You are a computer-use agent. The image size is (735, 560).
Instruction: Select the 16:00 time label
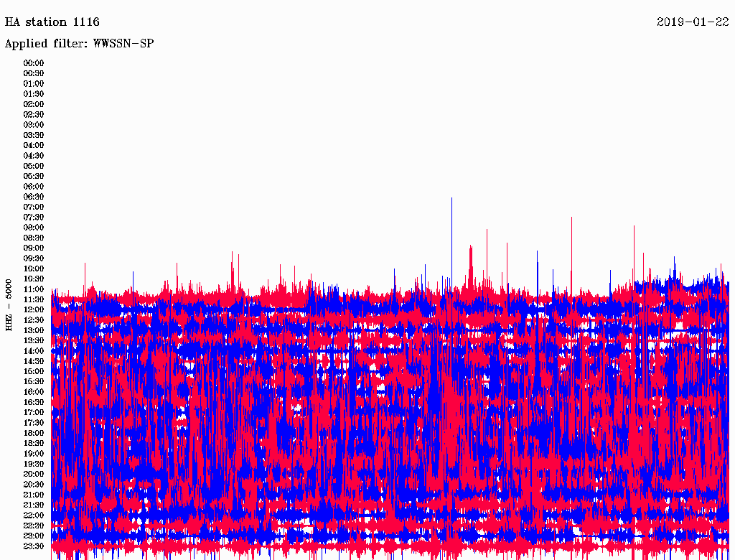[34, 392]
